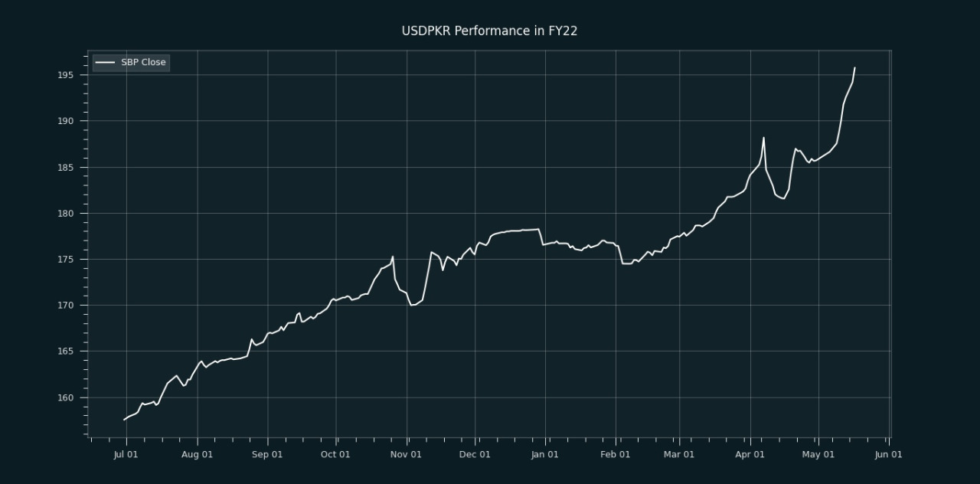Click the May 01 x-axis label
Screen dimensions: 980x484
tap(818, 454)
